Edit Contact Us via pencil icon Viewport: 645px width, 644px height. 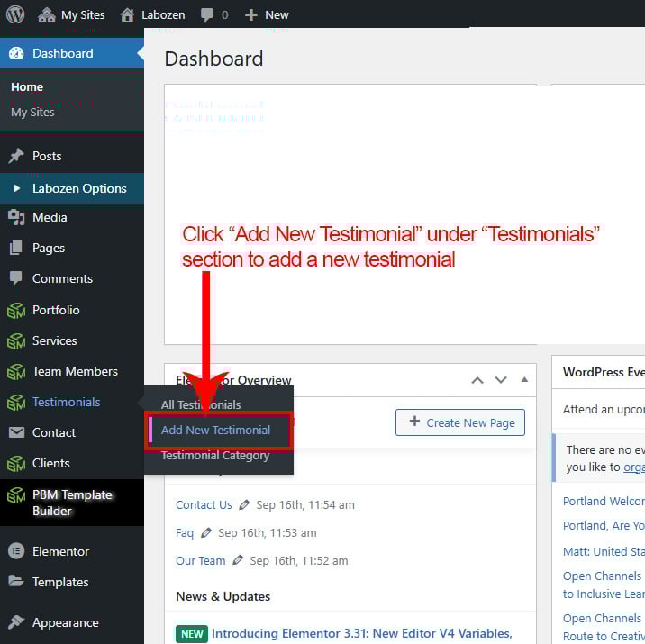(x=245, y=504)
